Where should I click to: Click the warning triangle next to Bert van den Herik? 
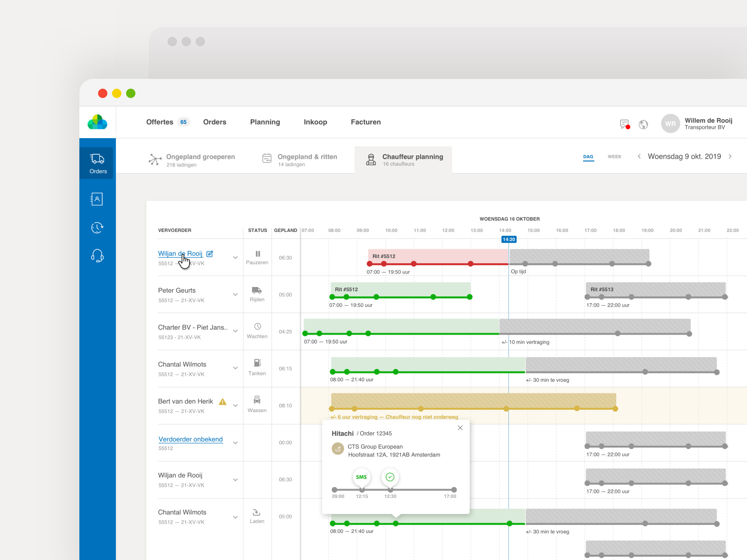222,401
